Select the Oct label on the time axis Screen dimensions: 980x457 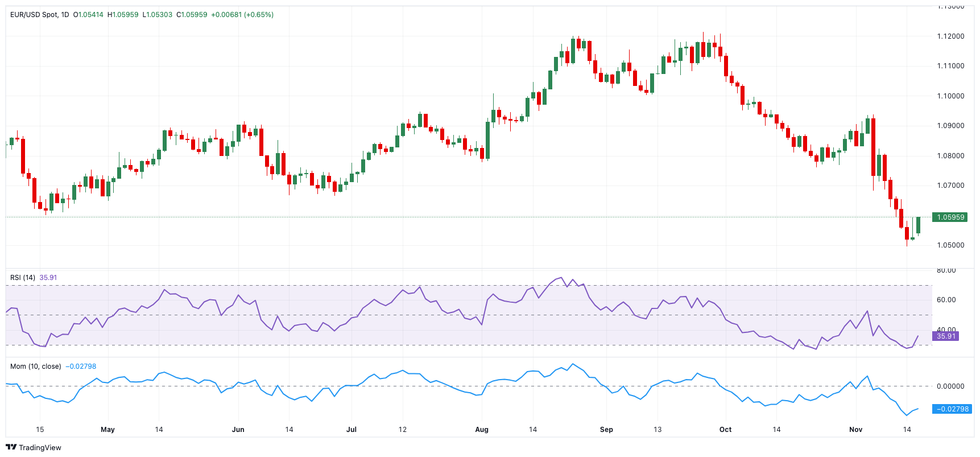[x=725, y=430]
